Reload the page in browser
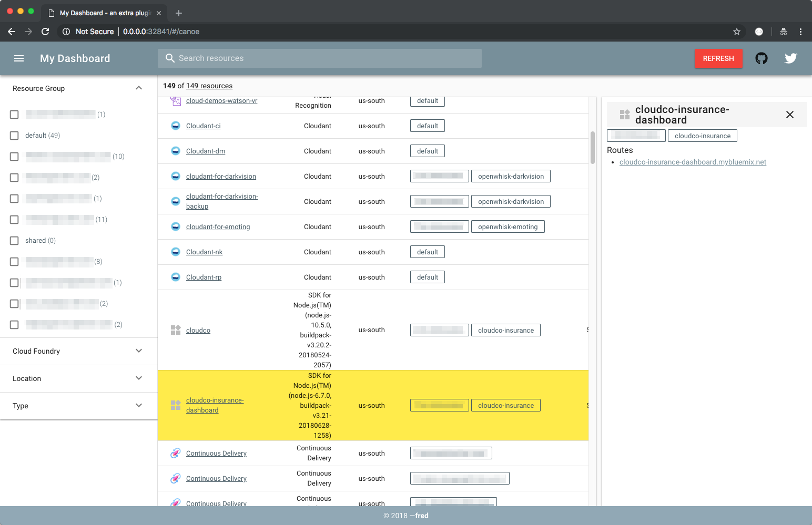The image size is (812, 525). click(x=45, y=32)
